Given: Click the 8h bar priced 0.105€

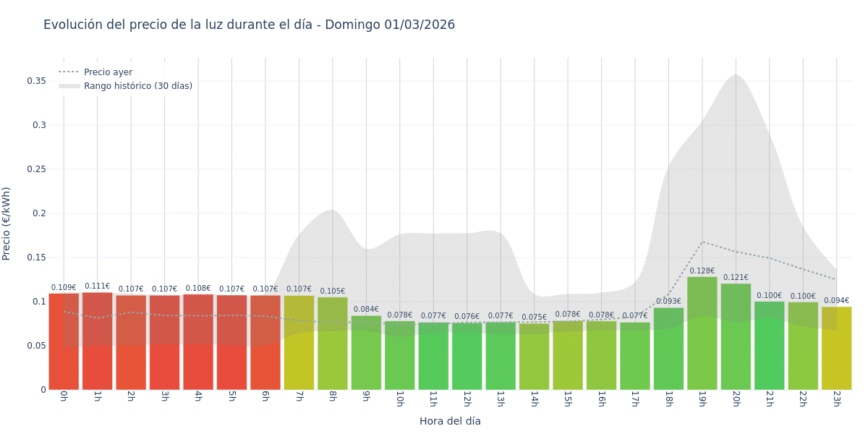Looking at the screenshot, I should (332, 344).
